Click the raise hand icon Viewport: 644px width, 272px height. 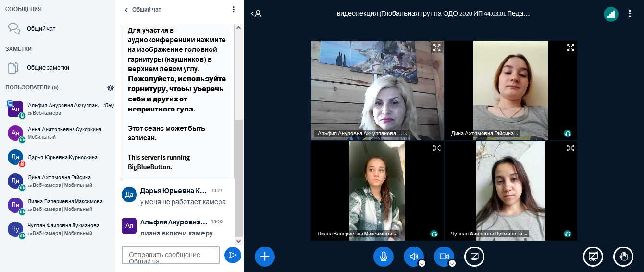623,257
